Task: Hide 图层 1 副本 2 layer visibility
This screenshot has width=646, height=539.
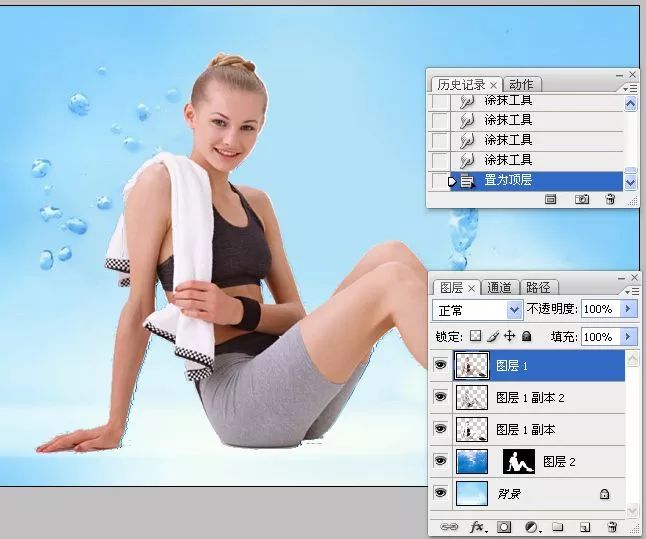Action: point(440,397)
